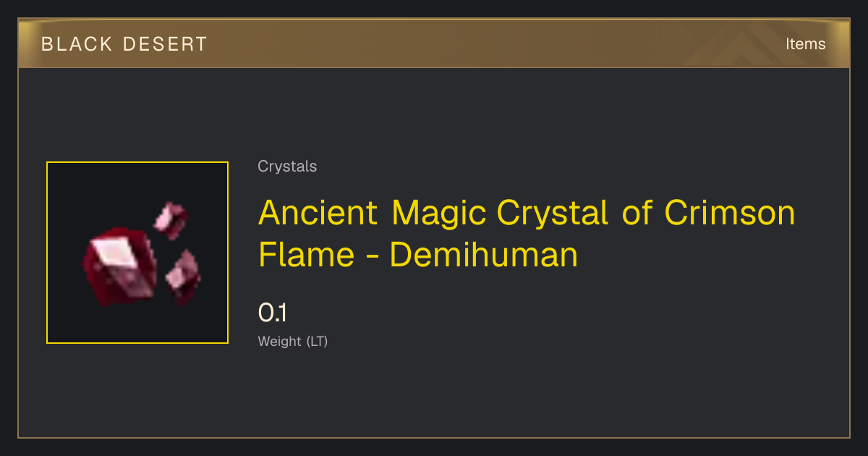Image resolution: width=868 pixels, height=456 pixels.
Task: Click the word Crimson in title
Action: tap(730, 213)
